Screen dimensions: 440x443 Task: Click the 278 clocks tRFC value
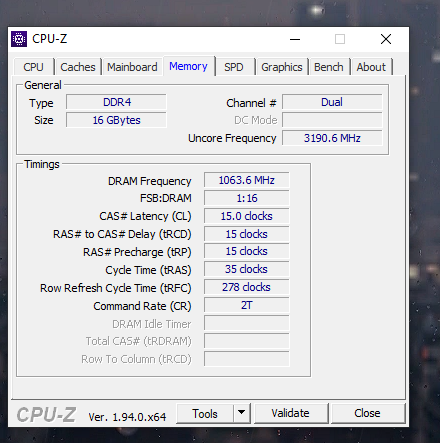tap(247, 287)
